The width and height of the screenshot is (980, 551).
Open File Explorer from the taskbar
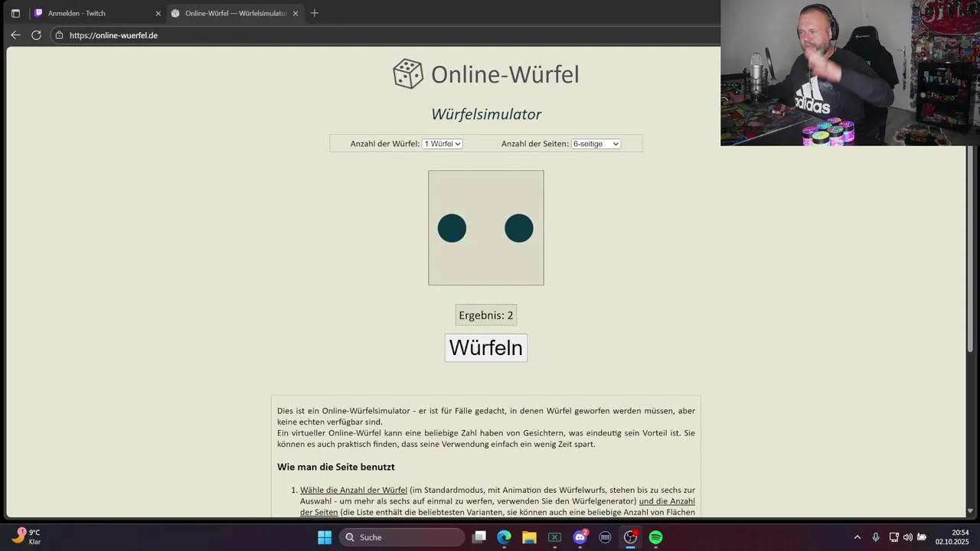coord(529,537)
